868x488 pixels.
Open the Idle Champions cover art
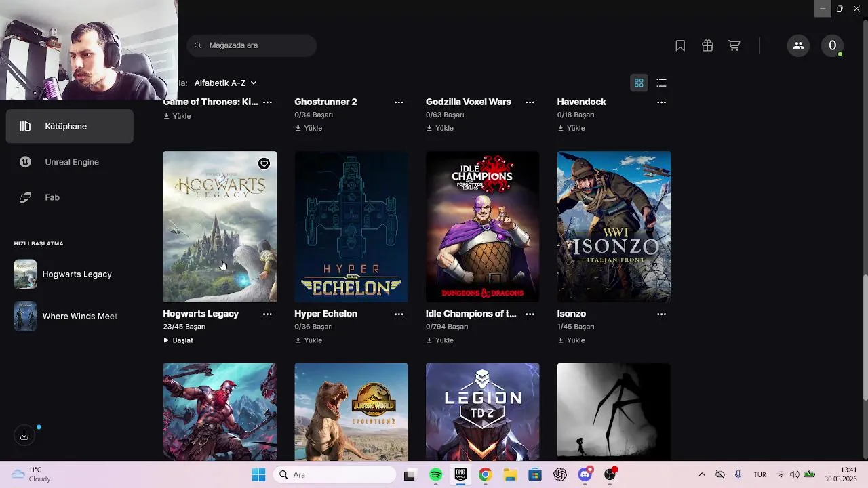[483, 226]
